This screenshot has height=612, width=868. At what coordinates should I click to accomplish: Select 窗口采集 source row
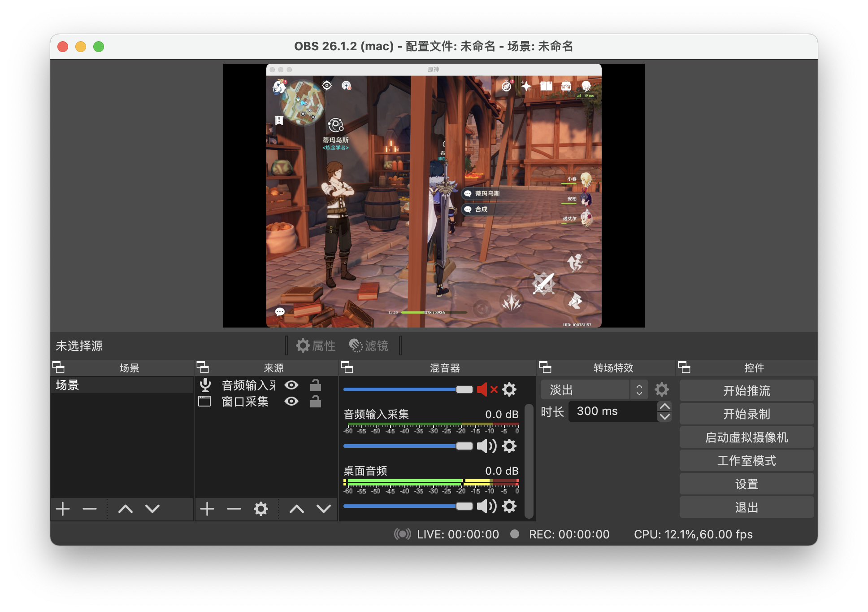pyautogui.click(x=266, y=401)
